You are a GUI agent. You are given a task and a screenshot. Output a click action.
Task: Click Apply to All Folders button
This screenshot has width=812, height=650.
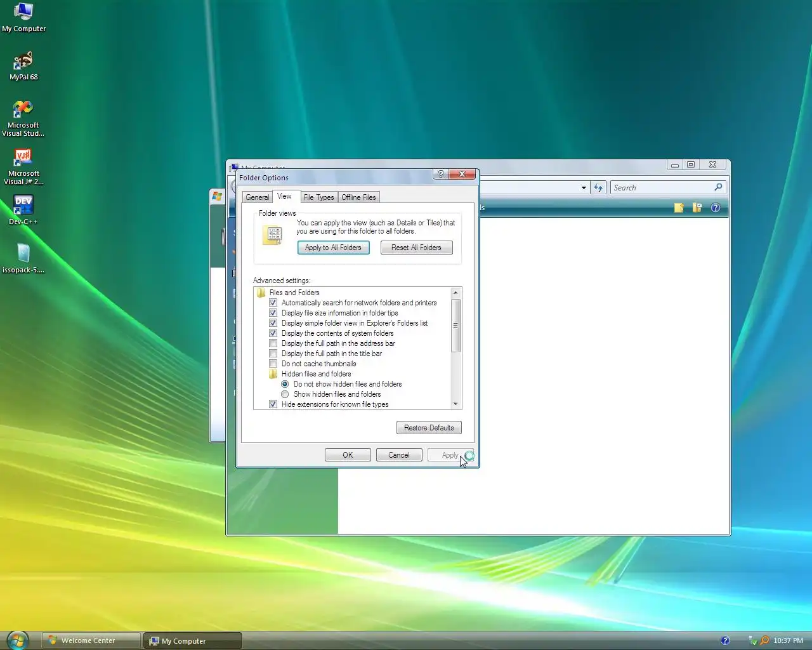tap(333, 248)
